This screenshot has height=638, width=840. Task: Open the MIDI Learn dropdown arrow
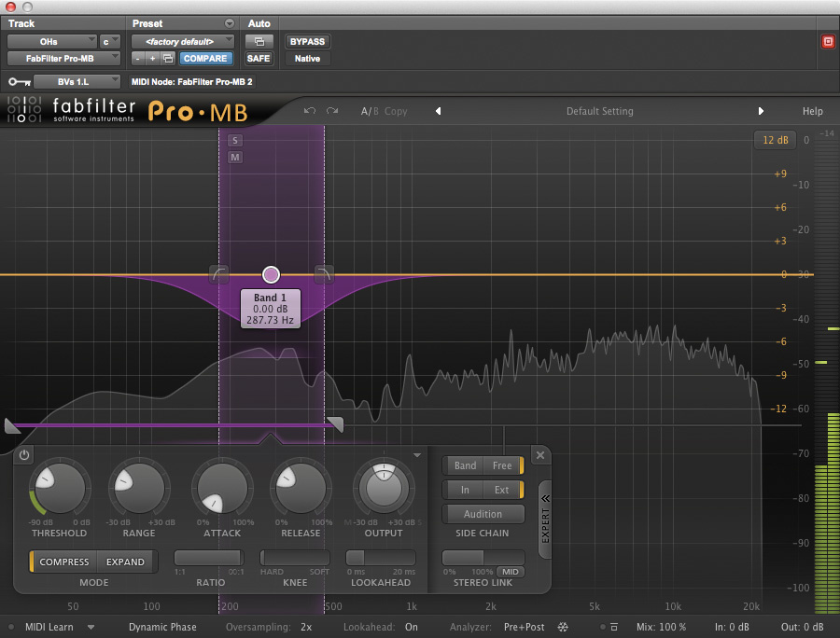click(x=91, y=628)
